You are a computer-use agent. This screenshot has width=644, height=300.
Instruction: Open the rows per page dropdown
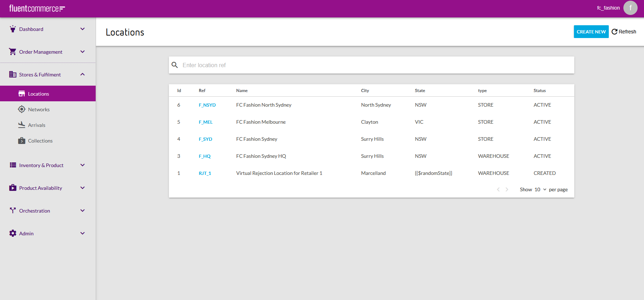tap(540, 189)
